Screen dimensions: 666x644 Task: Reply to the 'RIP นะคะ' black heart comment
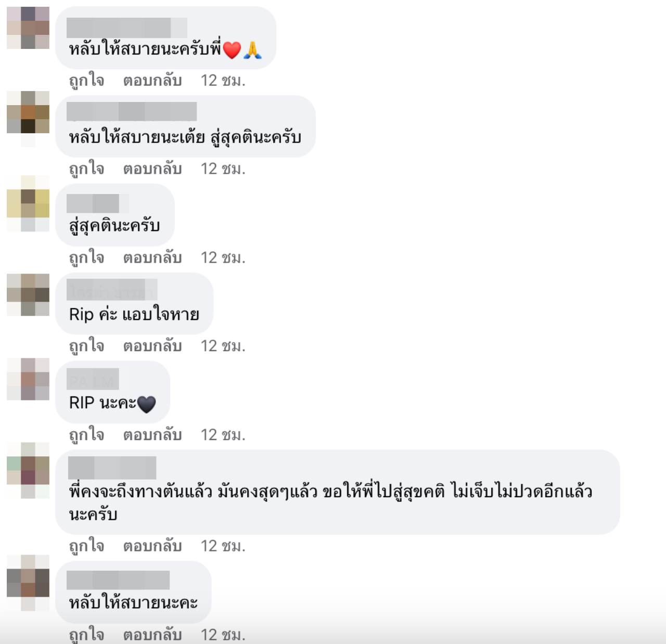point(152,435)
